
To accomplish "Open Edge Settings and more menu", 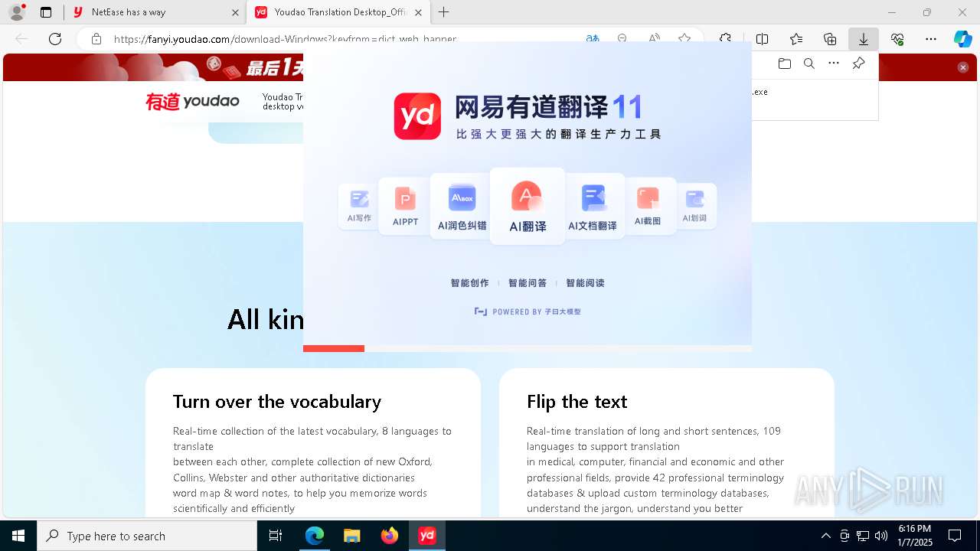I will pyautogui.click(x=931, y=39).
